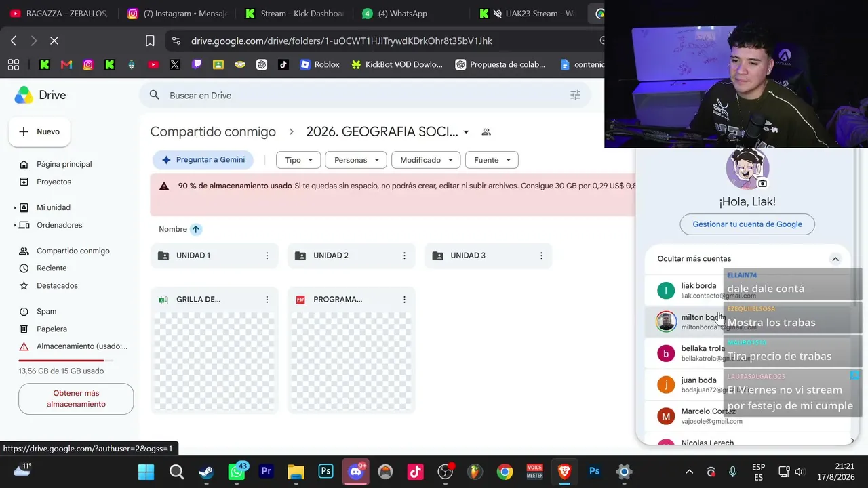The width and height of the screenshot is (868, 488).
Task: Open more actions for UNIDAD 1
Action: 267,256
